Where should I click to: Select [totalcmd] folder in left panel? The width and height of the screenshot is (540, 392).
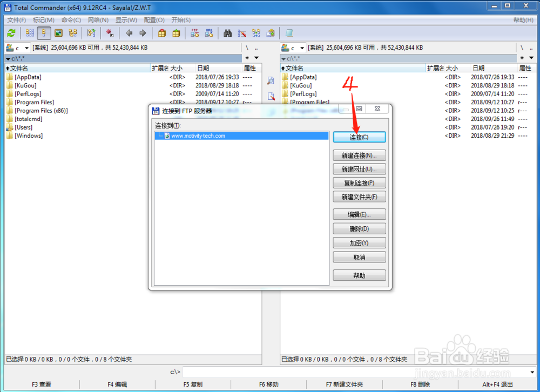click(28, 119)
